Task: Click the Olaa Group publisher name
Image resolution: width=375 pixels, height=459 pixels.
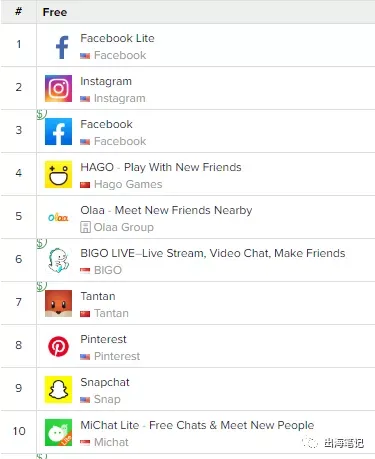Action: coord(124,227)
